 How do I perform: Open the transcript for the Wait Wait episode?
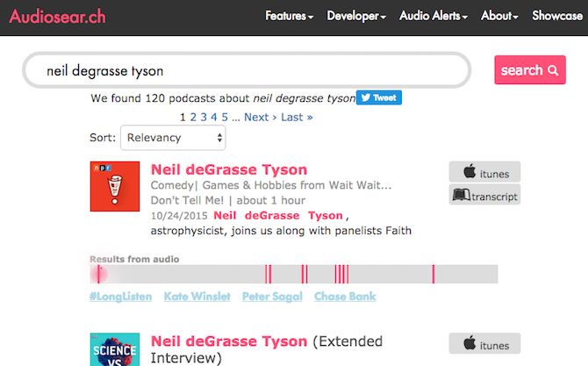(484, 194)
